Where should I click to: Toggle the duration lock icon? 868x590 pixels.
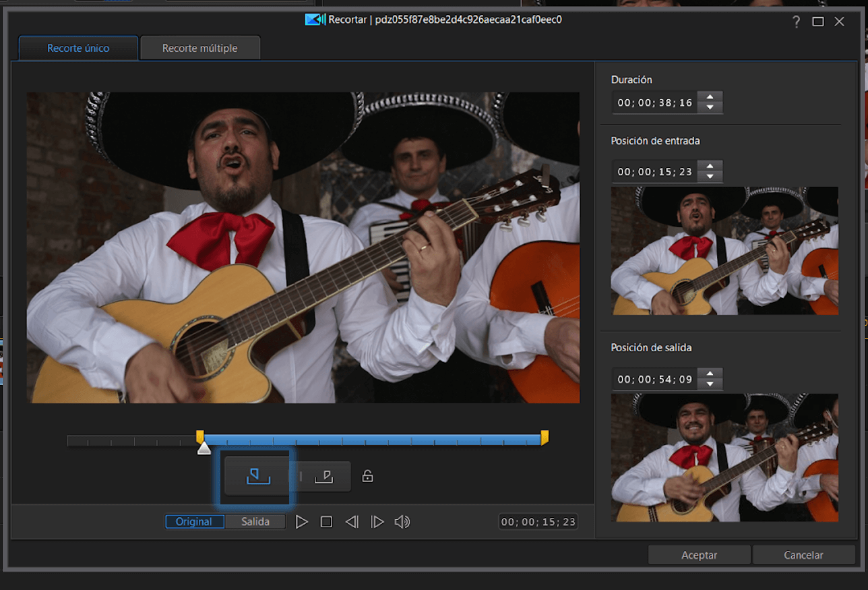click(x=367, y=476)
